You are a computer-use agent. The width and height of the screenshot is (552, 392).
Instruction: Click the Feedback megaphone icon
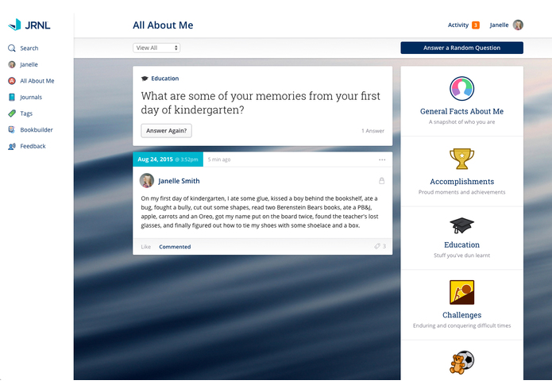12,146
